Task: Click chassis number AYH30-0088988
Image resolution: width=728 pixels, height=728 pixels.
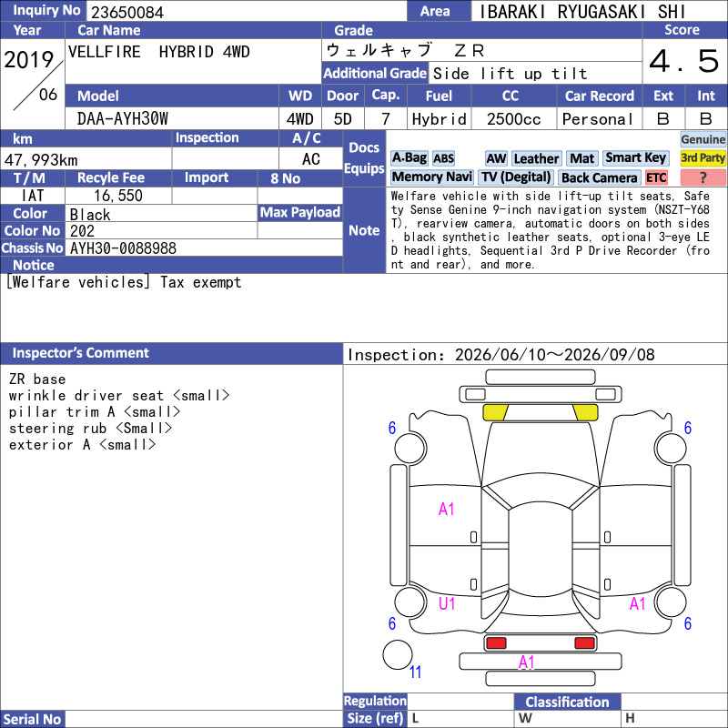Action: pos(123,248)
